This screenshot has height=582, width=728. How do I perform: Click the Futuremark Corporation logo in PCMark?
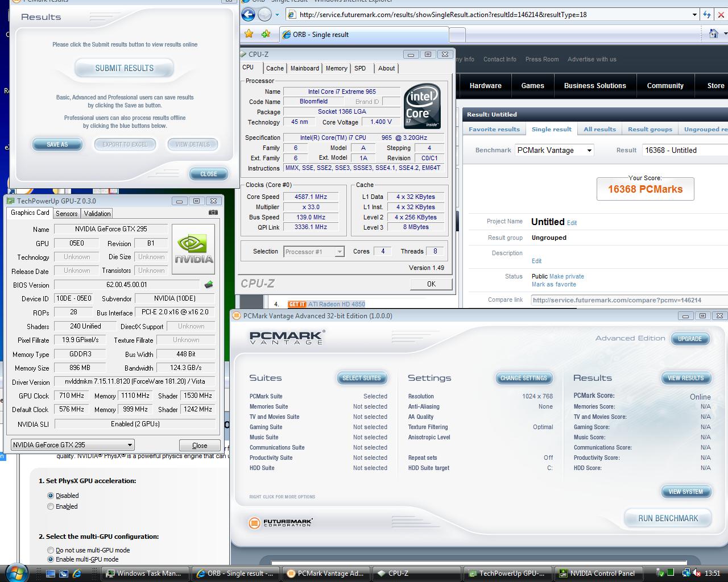point(281,522)
